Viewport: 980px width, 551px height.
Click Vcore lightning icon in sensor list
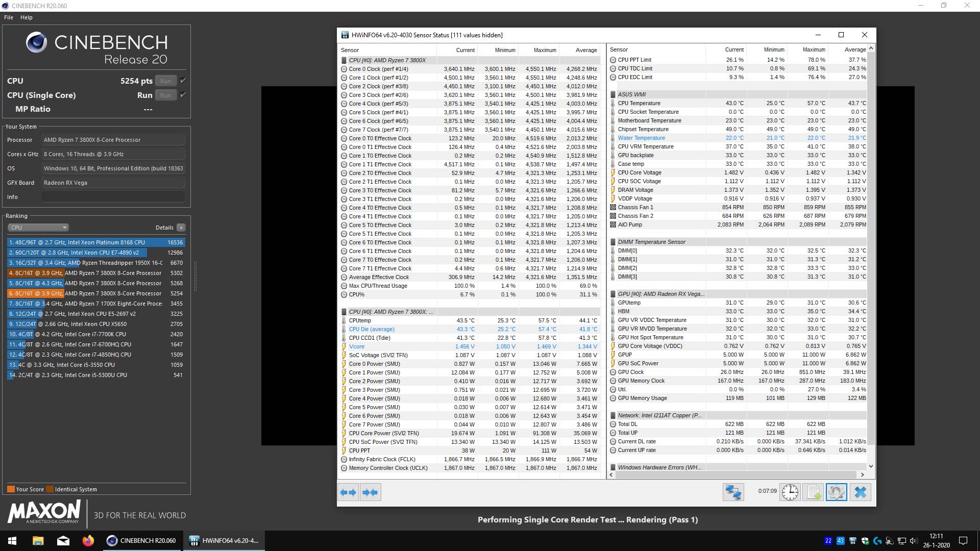[344, 346]
